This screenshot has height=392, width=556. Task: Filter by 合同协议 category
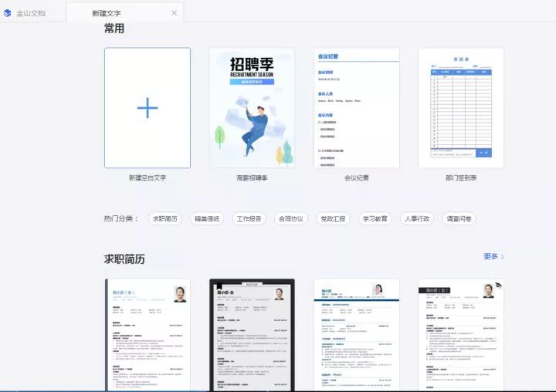click(291, 218)
